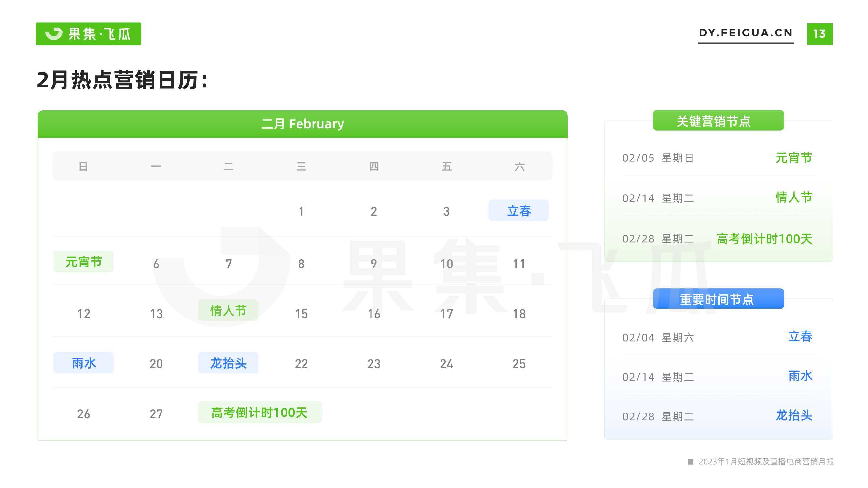The width and height of the screenshot is (868, 488).
Task: Click the 高考倒计时100天 calendar tag
Action: point(260,412)
